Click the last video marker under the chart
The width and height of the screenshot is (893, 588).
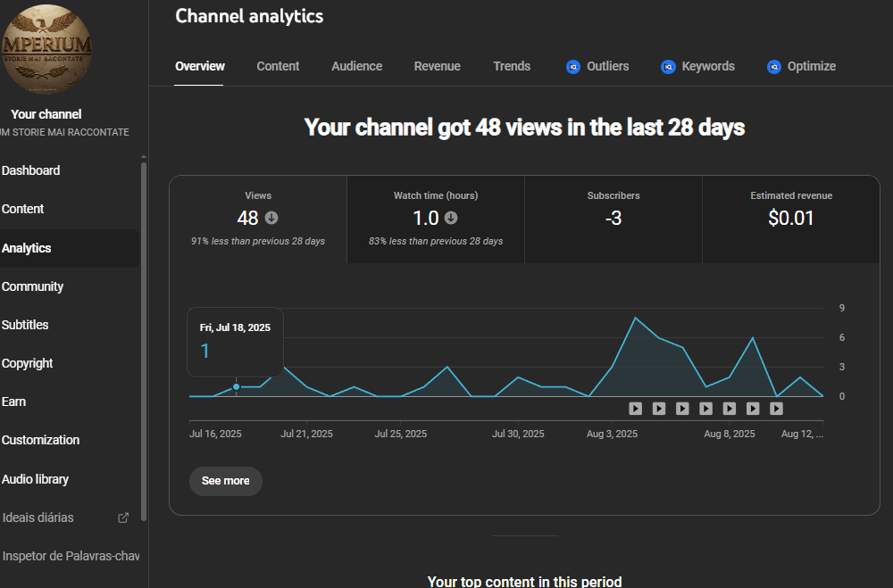(776, 409)
